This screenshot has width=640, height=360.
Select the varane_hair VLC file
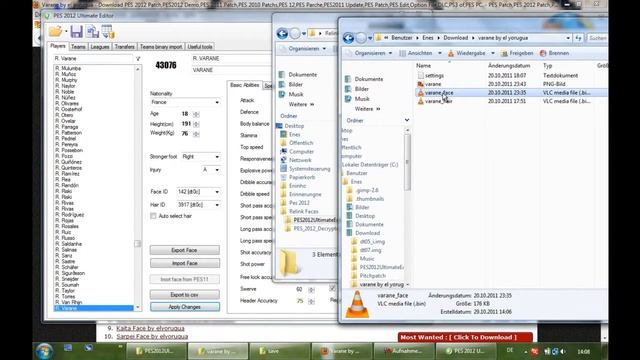(438, 101)
